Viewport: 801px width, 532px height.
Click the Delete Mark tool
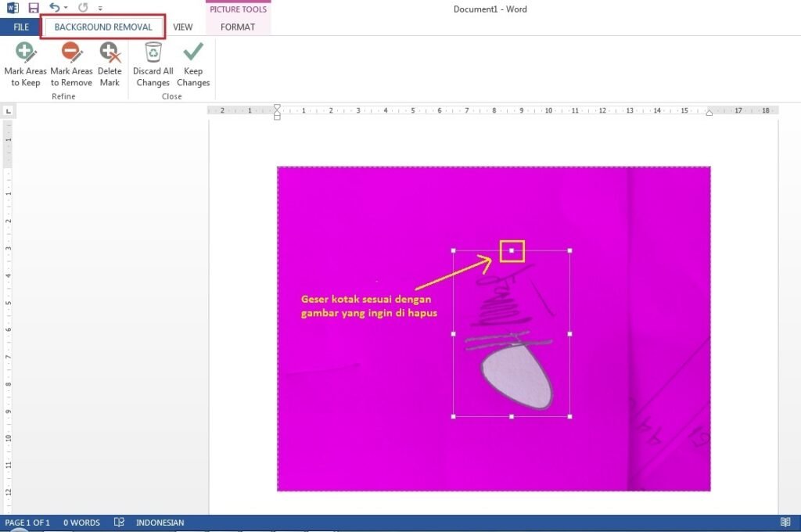(x=110, y=64)
